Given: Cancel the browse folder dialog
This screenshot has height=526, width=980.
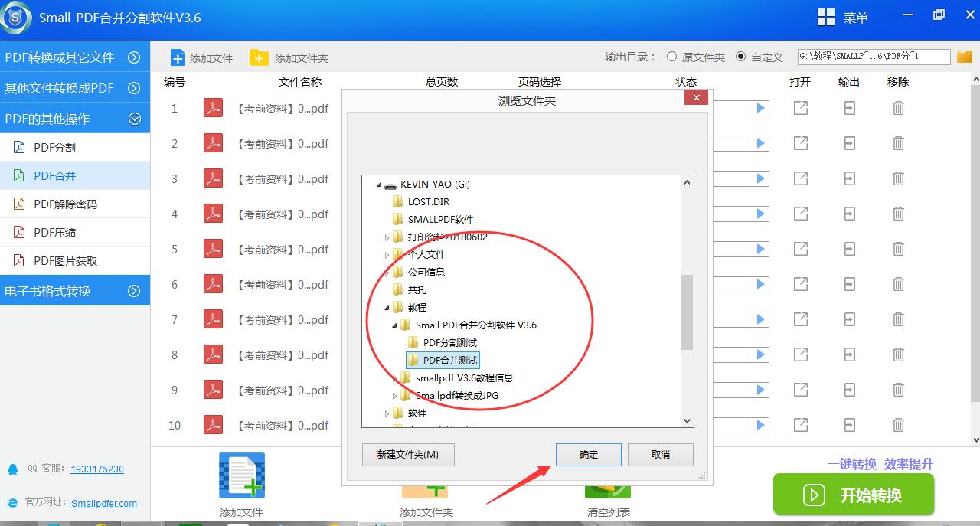Looking at the screenshot, I should tap(661, 455).
